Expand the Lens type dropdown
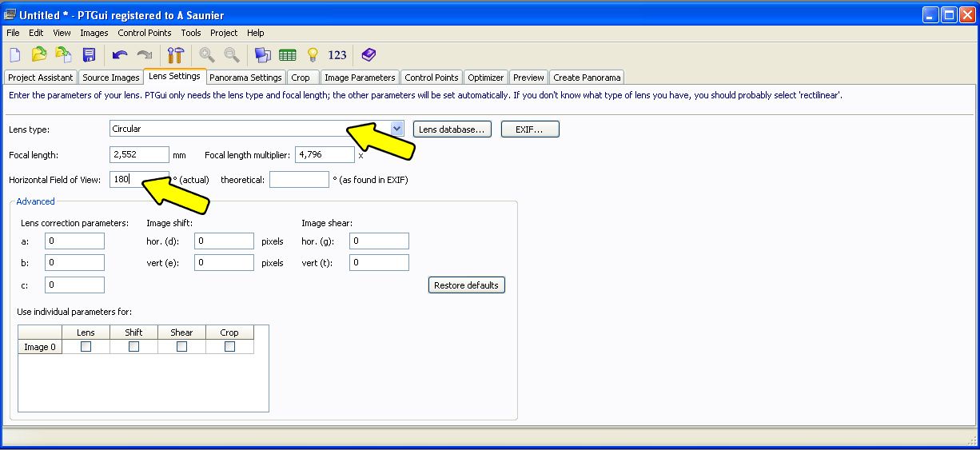 pyautogui.click(x=397, y=129)
